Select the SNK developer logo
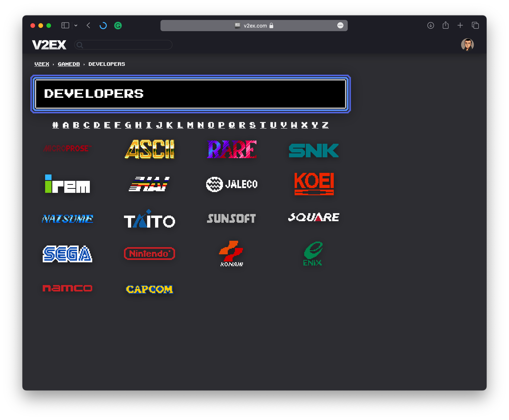 (x=313, y=150)
